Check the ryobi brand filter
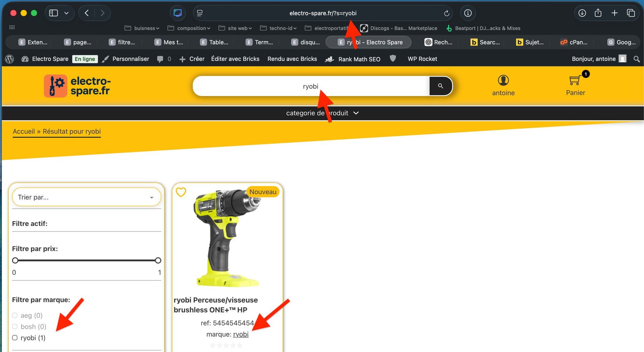Screen dimensions: 644x352 (x=15, y=338)
